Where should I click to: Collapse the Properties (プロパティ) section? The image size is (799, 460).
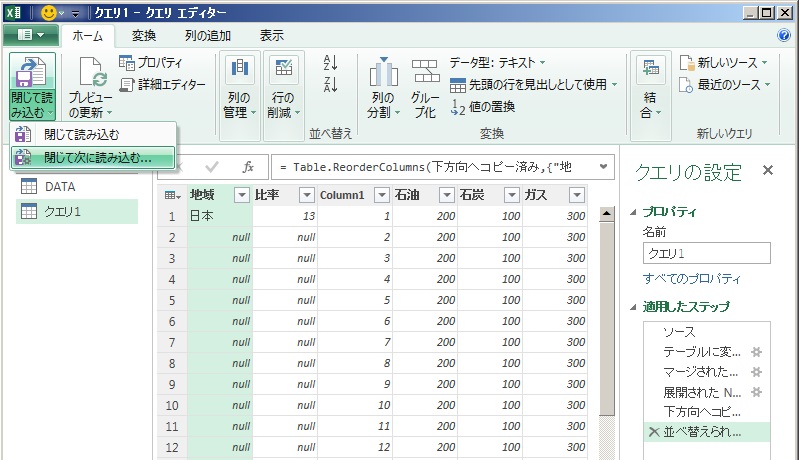pyautogui.click(x=633, y=212)
